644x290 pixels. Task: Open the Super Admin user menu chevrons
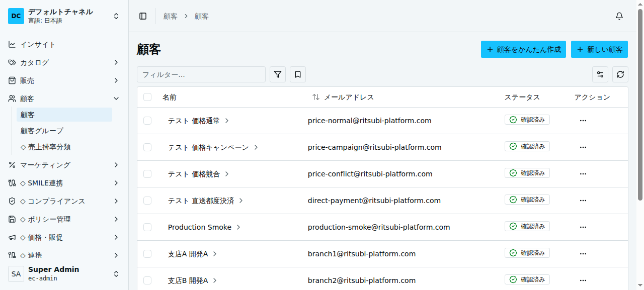coord(116,274)
